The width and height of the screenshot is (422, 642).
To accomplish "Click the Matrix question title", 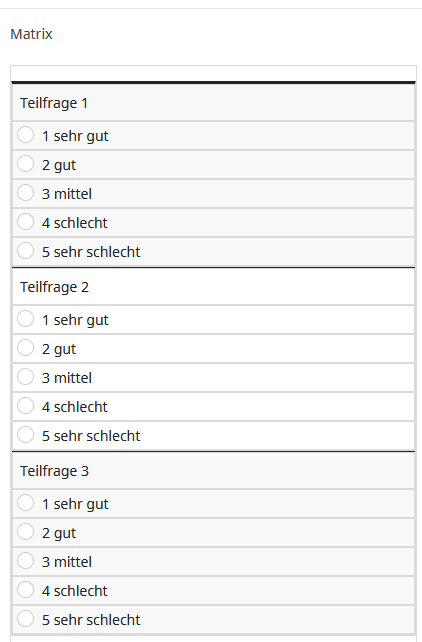I will (32, 34).
